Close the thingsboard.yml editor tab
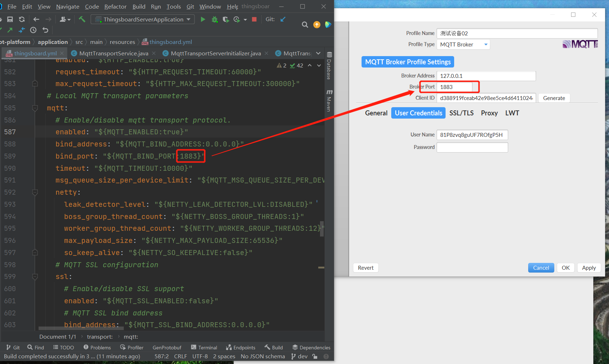This screenshot has height=364, width=609. (62, 53)
